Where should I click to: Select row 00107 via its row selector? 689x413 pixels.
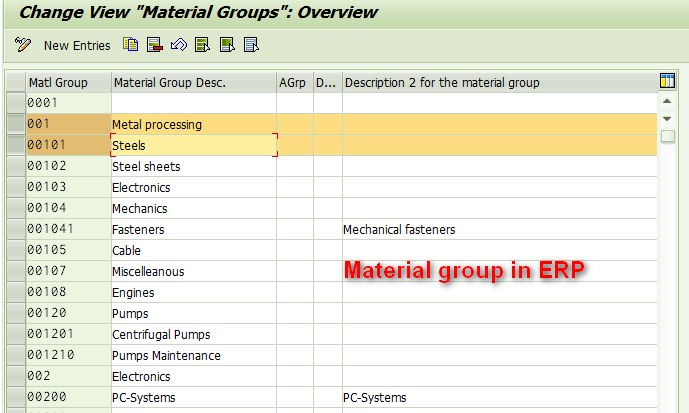pos(16,271)
